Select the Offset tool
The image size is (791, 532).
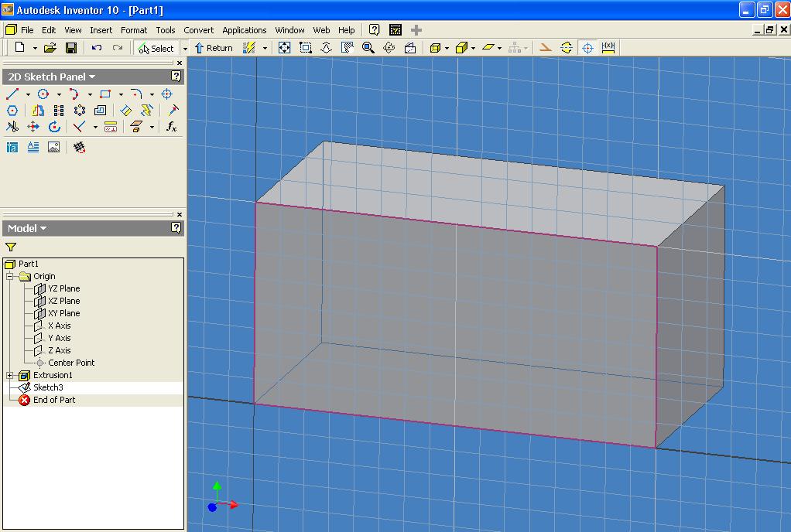click(101, 111)
